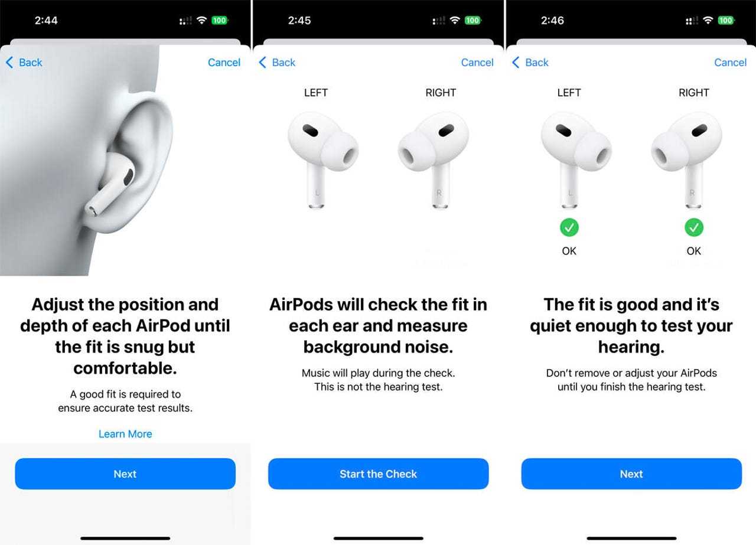Open the Learn More link
Image resolution: width=756 pixels, height=545 pixels.
coord(125,434)
